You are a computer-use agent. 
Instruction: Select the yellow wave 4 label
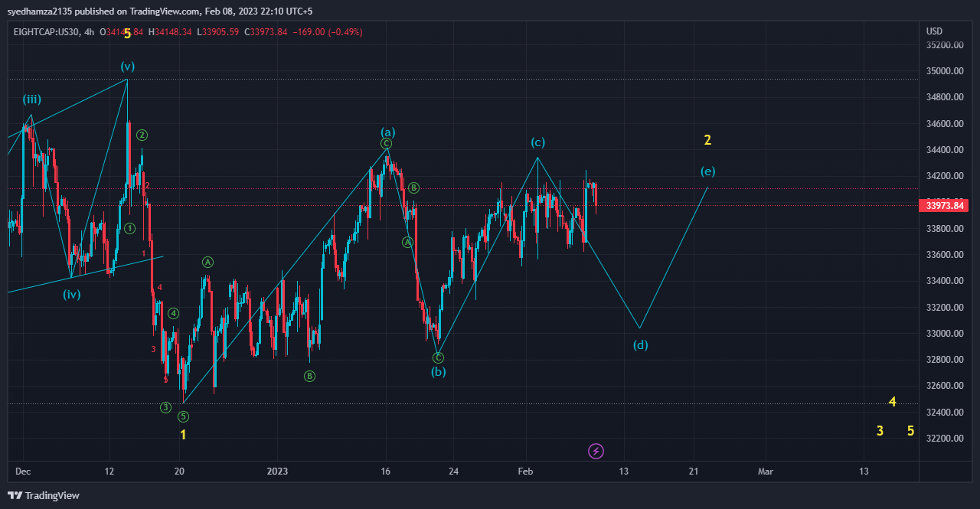[x=892, y=402]
